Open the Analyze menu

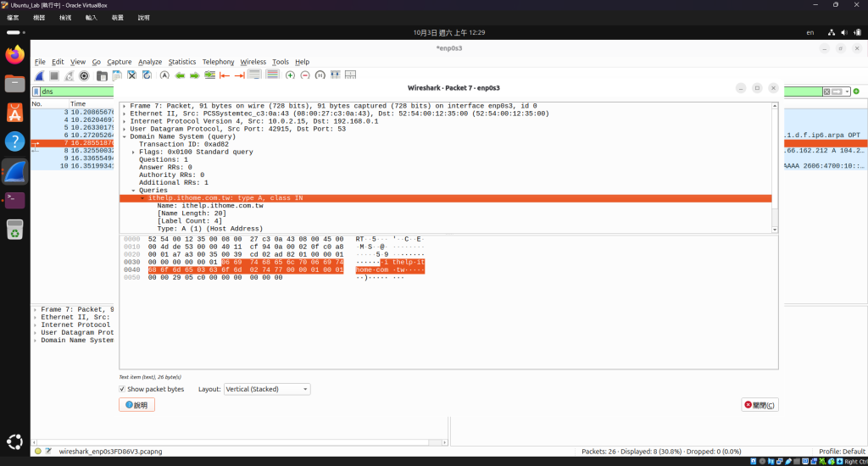coord(150,62)
